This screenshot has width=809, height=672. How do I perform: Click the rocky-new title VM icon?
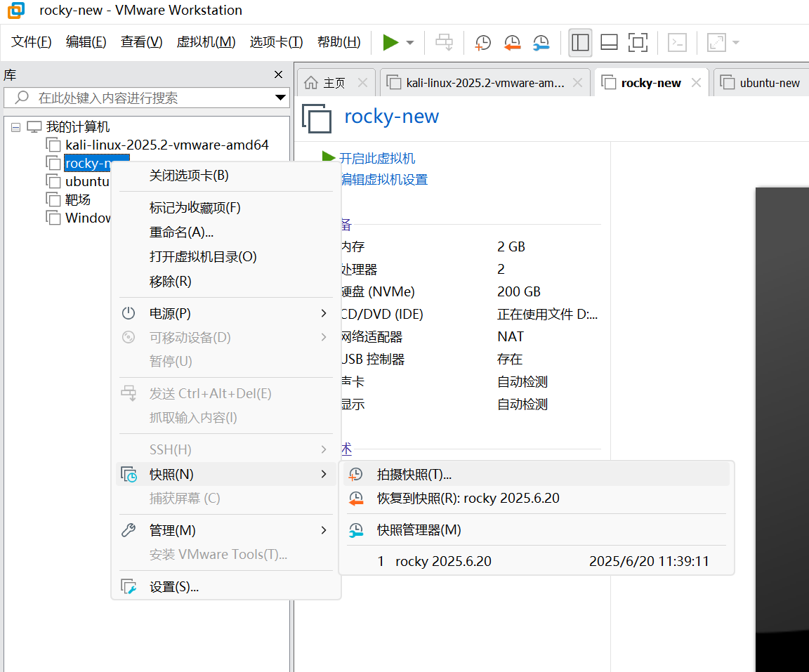click(x=316, y=118)
